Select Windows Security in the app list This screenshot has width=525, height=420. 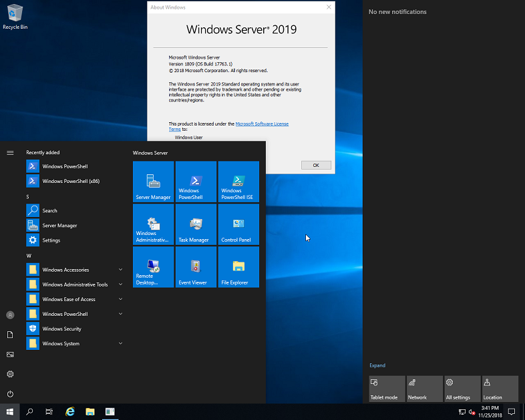[x=61, y=329]
